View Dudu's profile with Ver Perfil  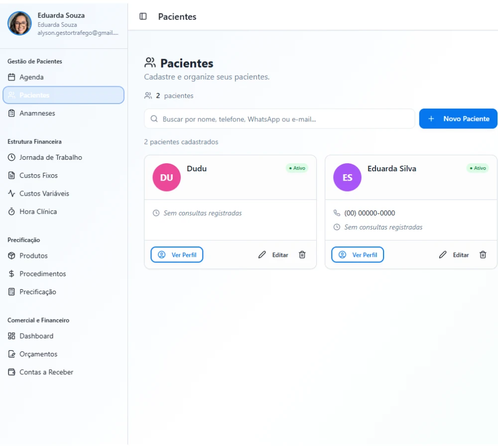click(x=177, y=255)
